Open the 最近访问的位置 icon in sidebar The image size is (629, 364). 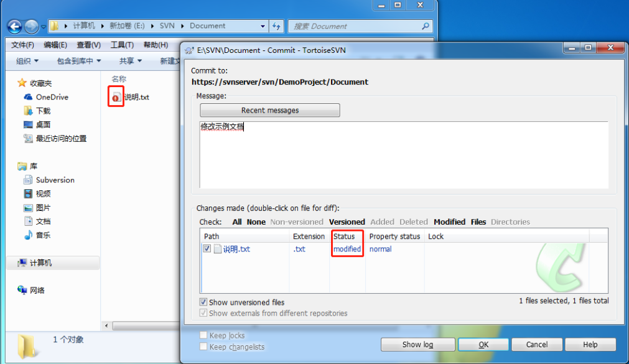click(28, 139)
